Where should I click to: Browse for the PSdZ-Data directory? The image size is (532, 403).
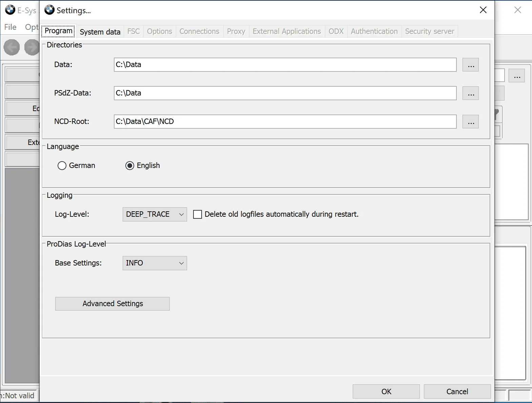[471, 93]
